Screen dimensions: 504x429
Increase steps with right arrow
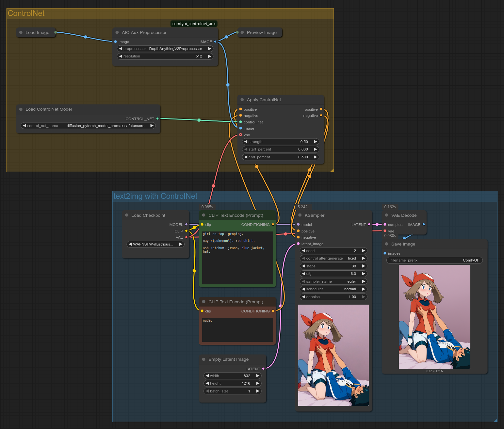click(x=364, y=266)
